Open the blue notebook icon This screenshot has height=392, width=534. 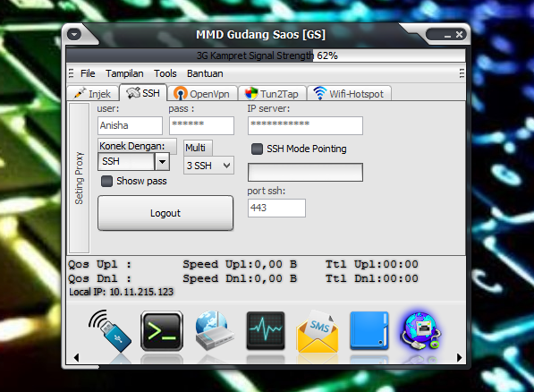pyautogui.click(x=369, y=330)
